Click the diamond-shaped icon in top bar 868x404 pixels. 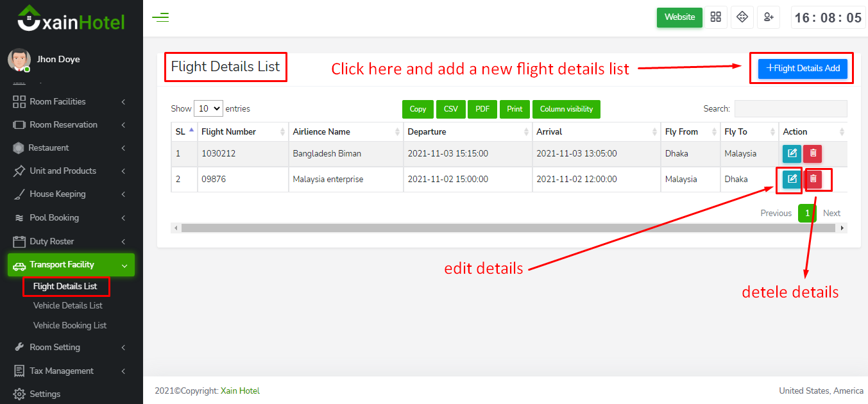[742, 17]
